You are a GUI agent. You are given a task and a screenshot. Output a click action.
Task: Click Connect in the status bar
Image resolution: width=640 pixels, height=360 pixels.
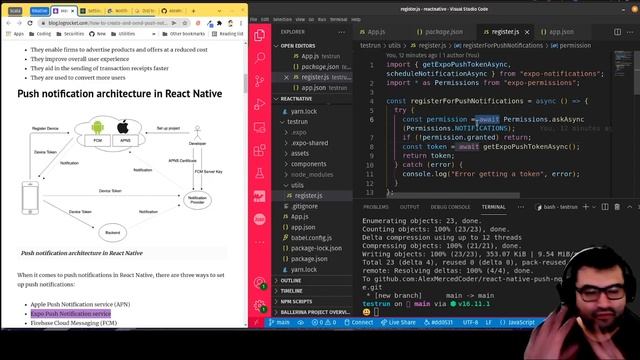click(358, 322)
